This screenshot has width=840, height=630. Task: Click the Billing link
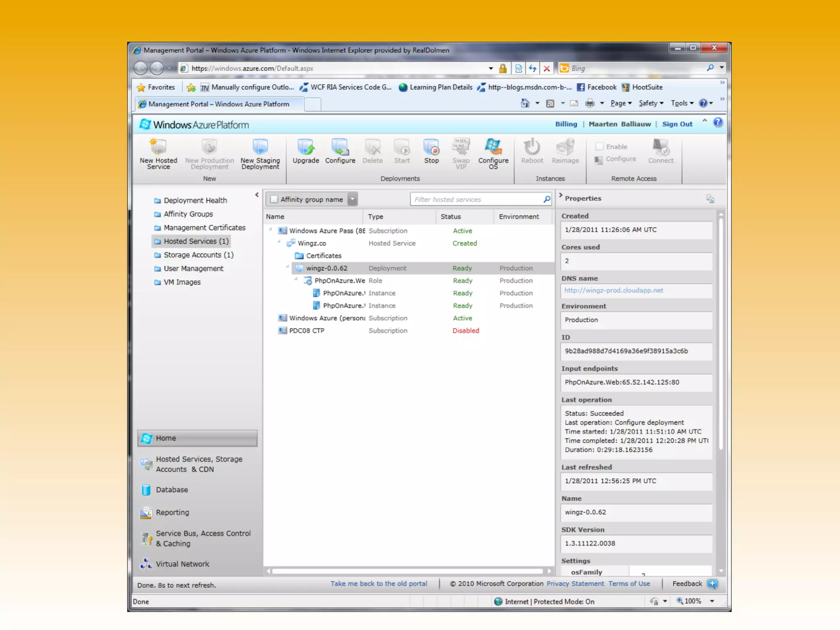tap(566, 124)
